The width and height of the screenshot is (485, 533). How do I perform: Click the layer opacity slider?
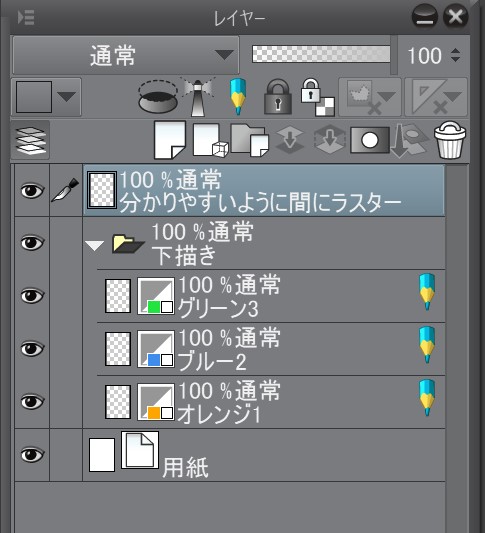pyautogui.click(x=321, y=54)
